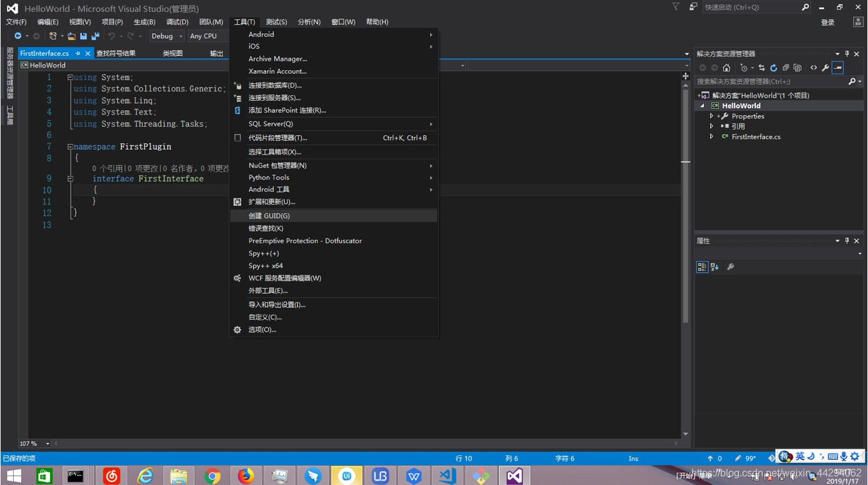This screenshot has height=485, width=868.
Task: Click sync with active document icon
Action: [762, 68]
